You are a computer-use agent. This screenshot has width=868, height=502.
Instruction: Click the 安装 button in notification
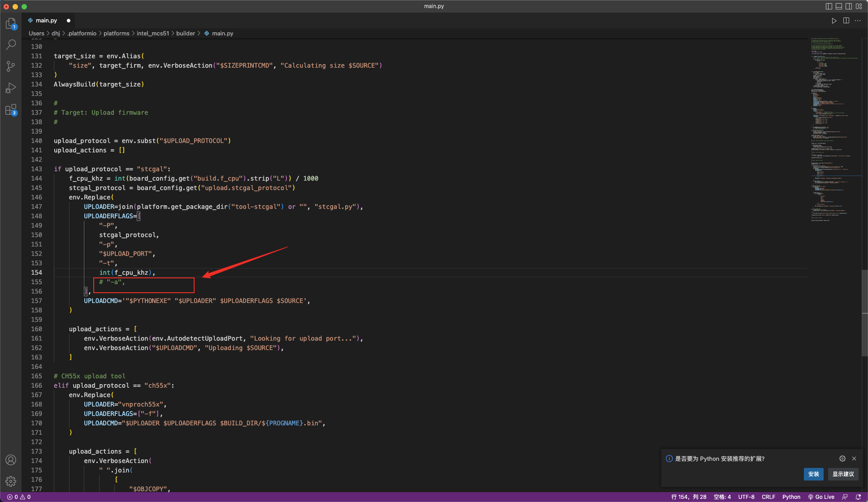pos(813,474)
